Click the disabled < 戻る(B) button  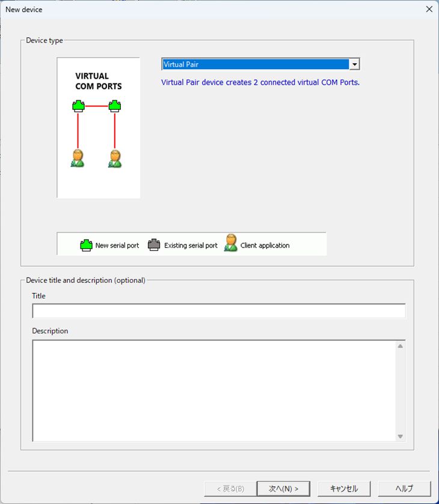tap(230, 488)
